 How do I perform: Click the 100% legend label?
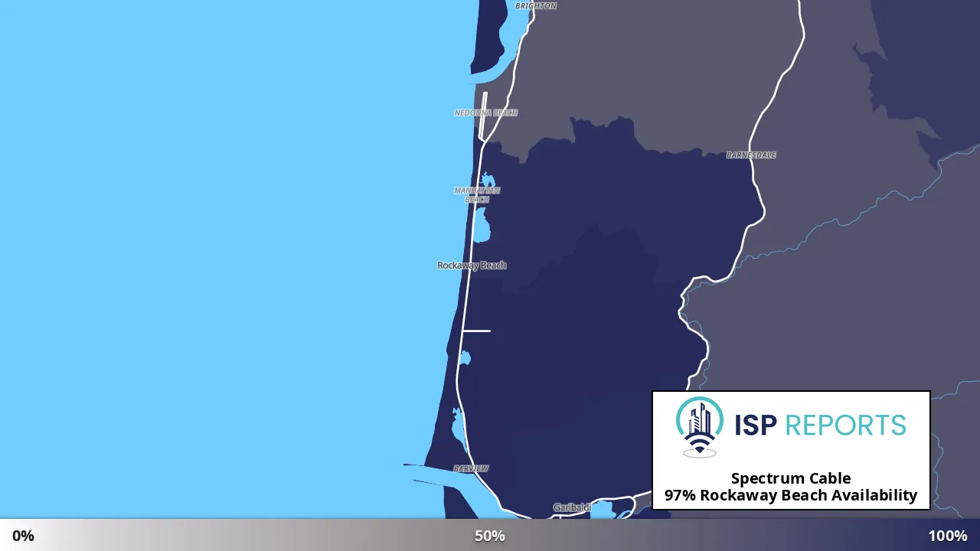click(x=948, y=536)
